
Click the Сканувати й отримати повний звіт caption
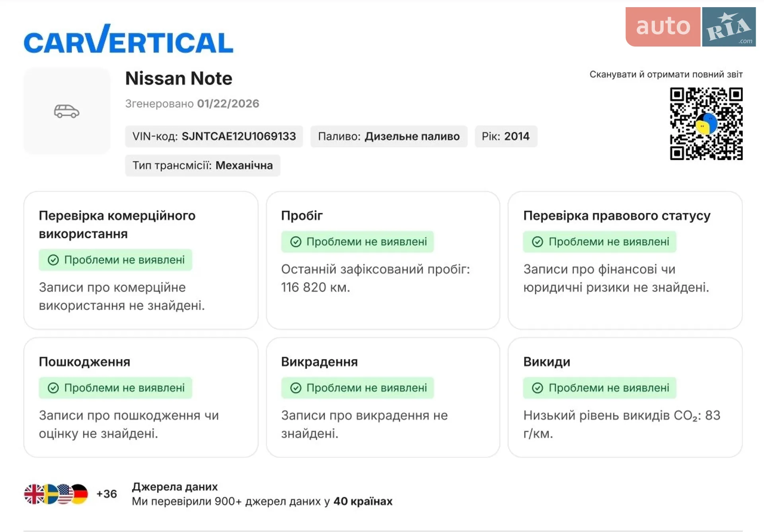(666, 74)
